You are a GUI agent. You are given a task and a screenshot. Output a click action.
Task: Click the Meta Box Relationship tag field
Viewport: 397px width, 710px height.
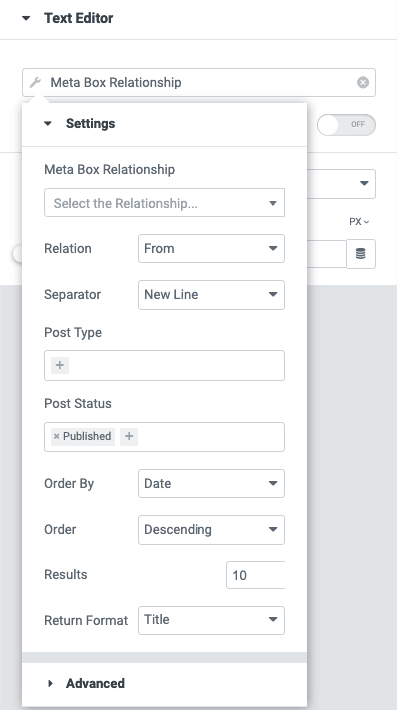[x=199, y=82]
